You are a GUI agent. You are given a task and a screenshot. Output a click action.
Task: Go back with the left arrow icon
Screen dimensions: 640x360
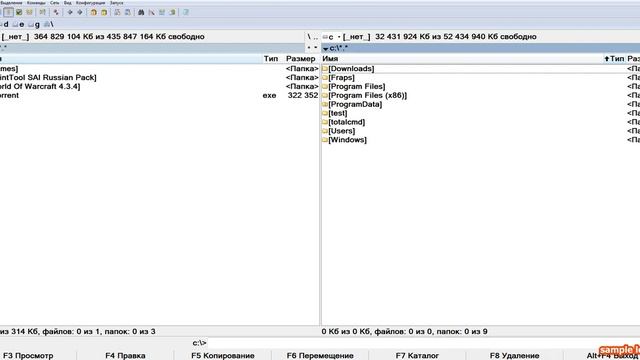(x=70, y=12)
